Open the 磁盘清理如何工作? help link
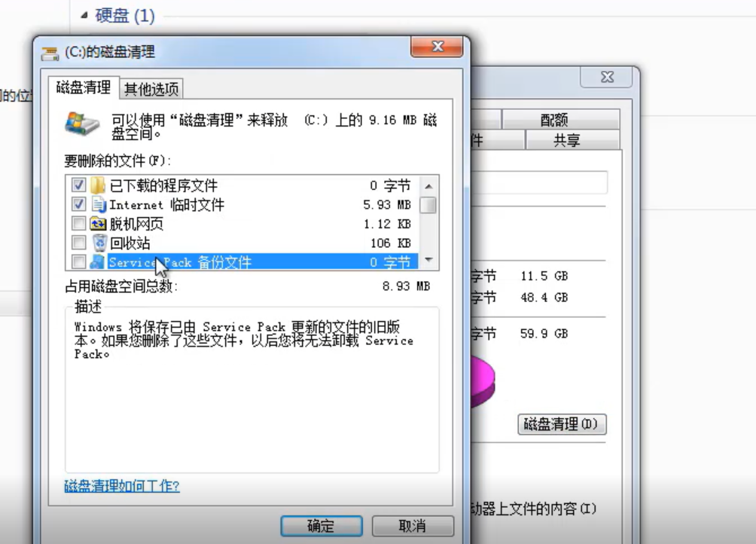 [122, 486]
